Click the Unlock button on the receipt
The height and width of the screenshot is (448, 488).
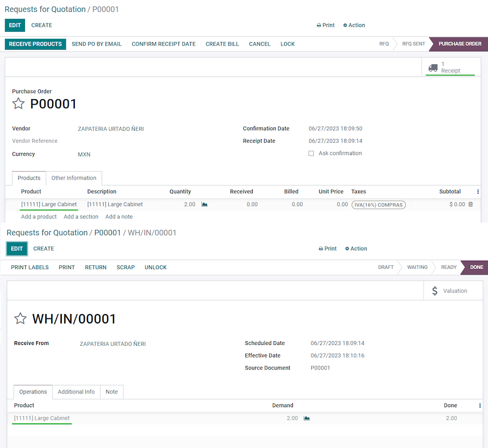[155, 267]
